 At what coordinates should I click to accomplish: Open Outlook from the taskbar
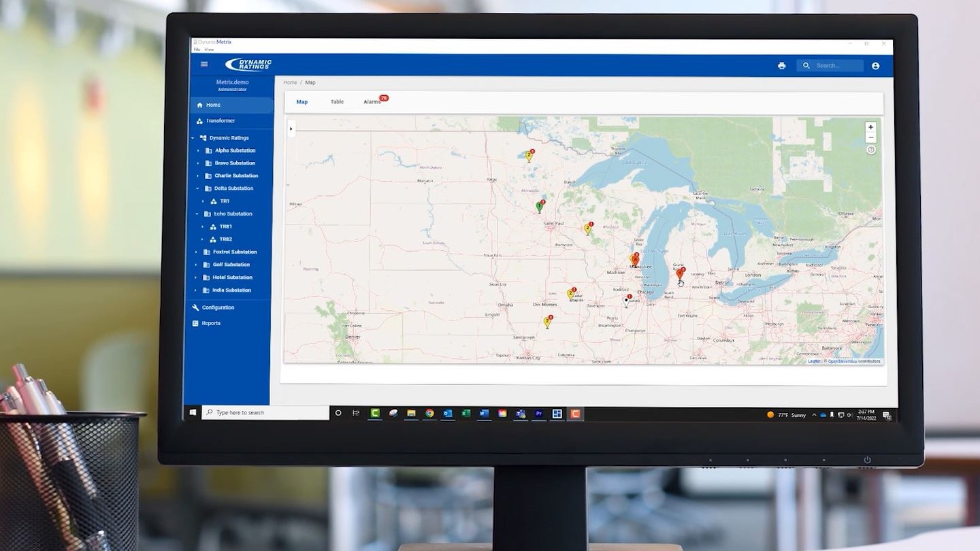click(x=448, y=413)
